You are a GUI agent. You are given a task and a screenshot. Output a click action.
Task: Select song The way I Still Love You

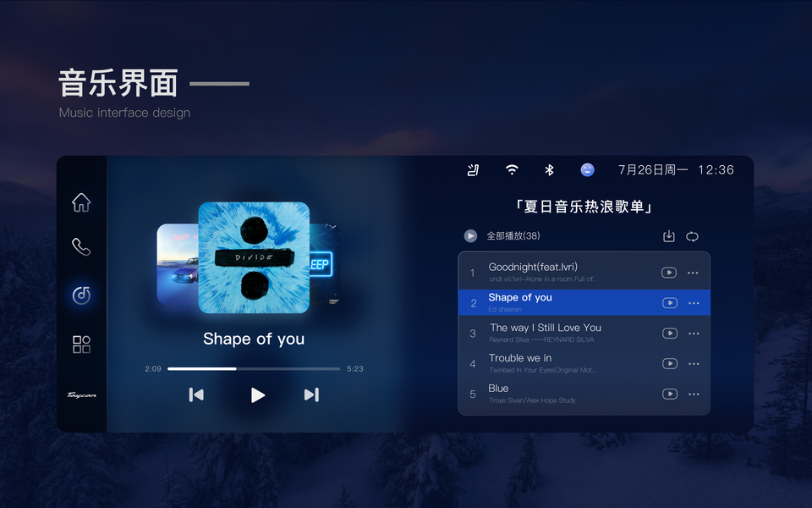pos(584,333)
